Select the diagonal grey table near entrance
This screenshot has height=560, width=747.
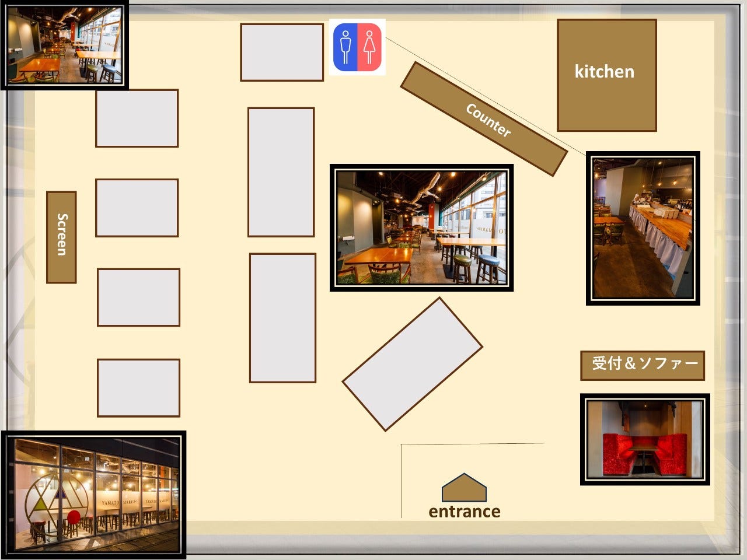tap(412, 364)
